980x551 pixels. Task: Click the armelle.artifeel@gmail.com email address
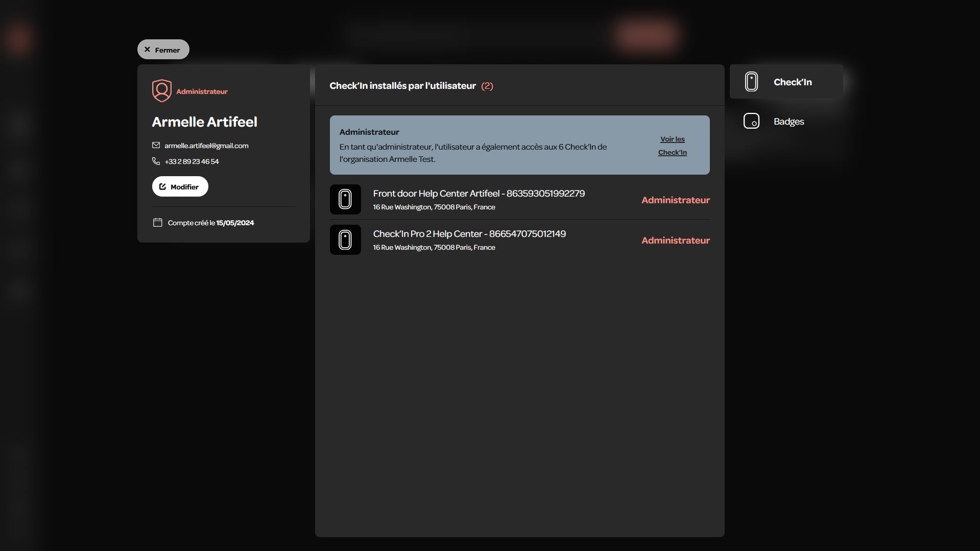pos(206,146)
